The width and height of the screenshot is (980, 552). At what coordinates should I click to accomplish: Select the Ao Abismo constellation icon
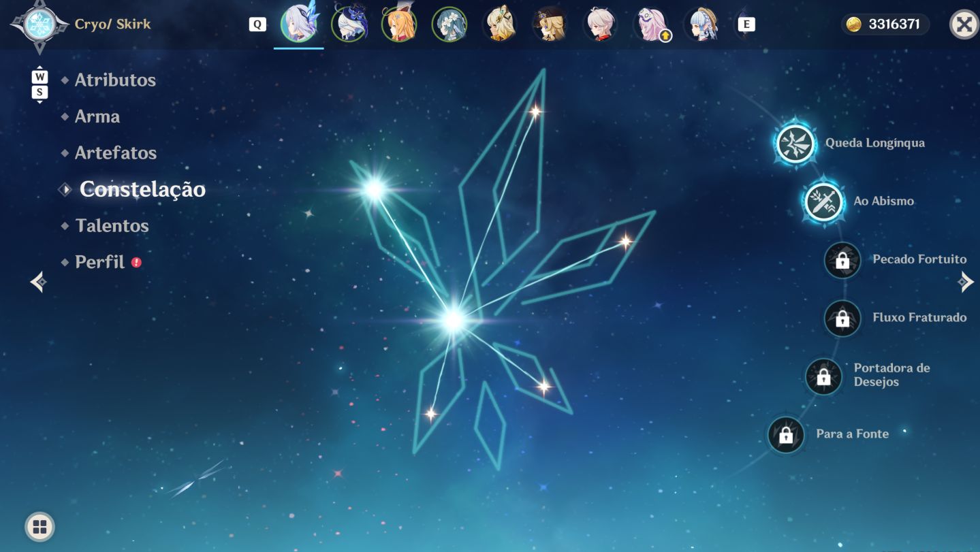coord(823,201)
